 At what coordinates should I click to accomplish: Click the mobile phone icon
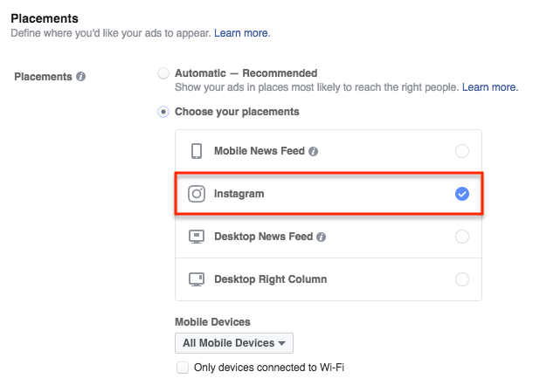[x=197, y=151]
